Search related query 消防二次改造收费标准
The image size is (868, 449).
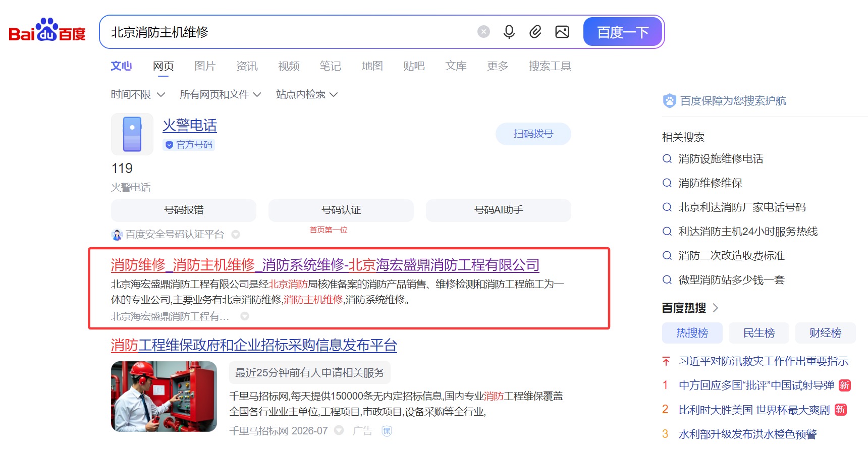[732, 256]
